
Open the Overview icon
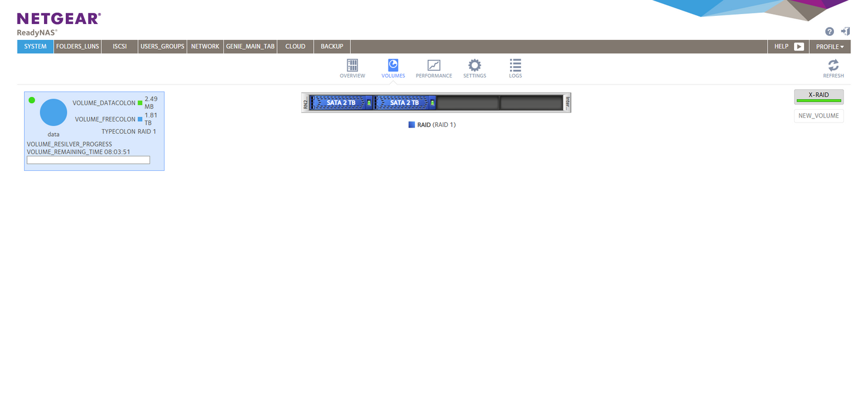click(352, 66)
